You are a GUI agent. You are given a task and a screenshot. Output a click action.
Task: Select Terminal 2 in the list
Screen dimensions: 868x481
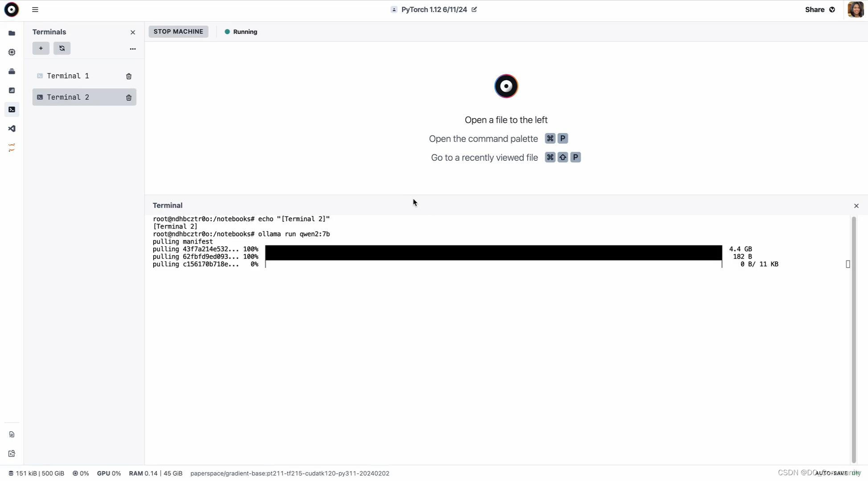[68, 97]
